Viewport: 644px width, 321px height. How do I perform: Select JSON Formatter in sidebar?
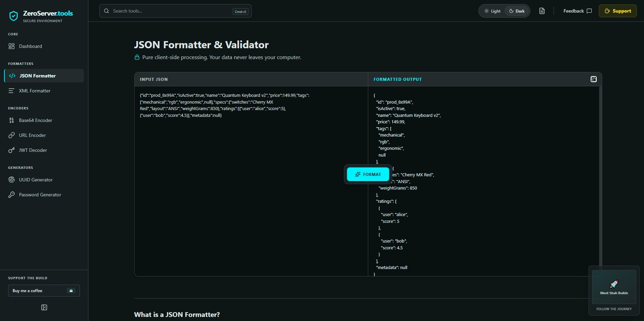[44, 76]
